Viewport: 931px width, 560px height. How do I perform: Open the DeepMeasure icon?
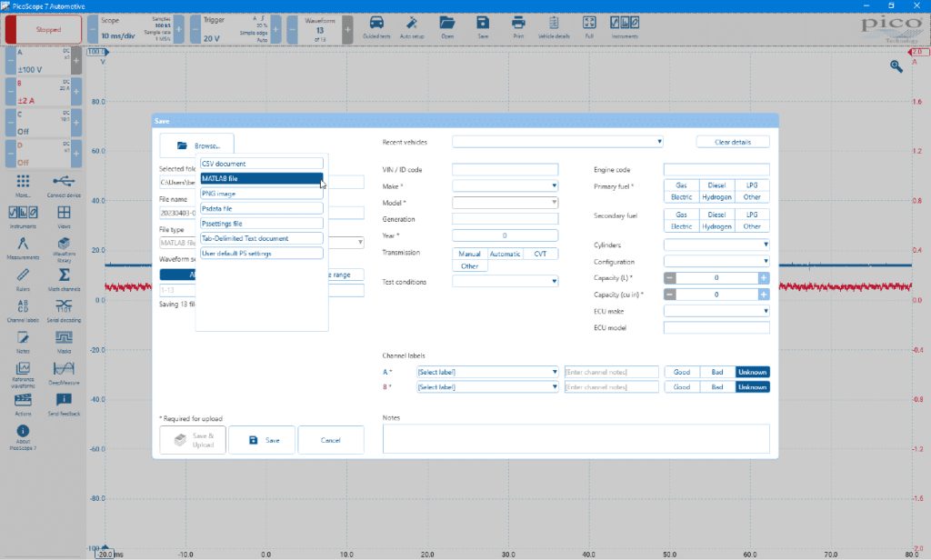(64, 369)
